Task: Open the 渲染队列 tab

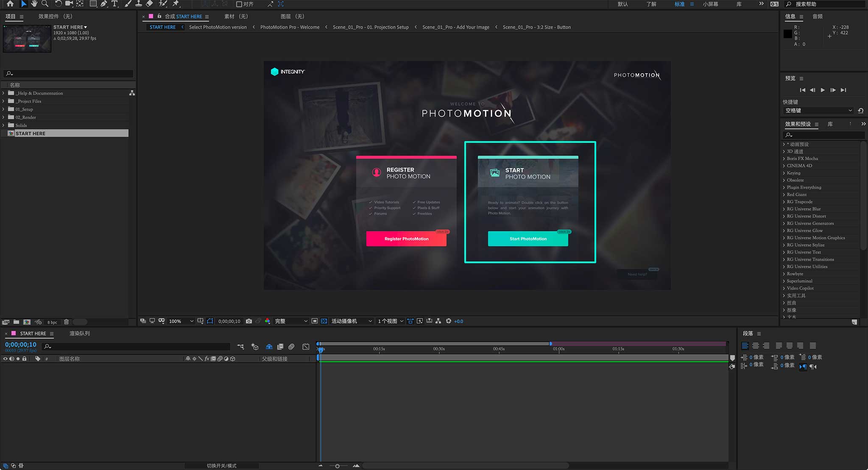Action: pos(80,334)
